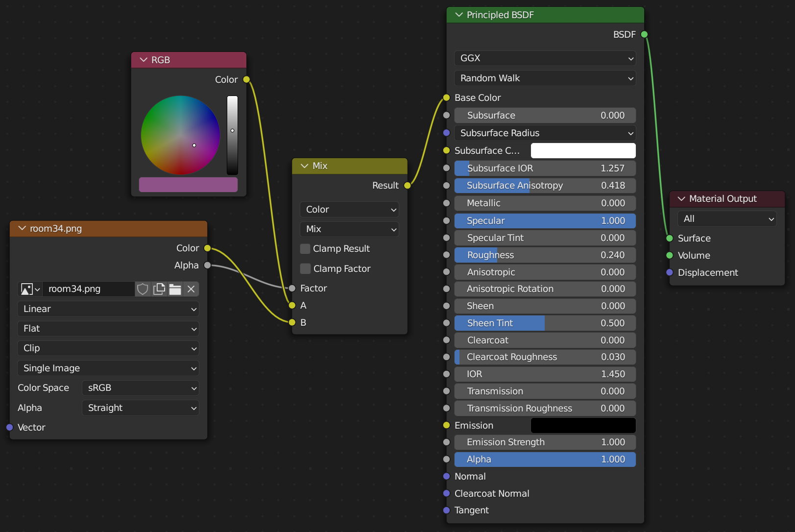795x532 pixels.
Task: Open the Material Output target All dropdown
Action: (727, 219)
